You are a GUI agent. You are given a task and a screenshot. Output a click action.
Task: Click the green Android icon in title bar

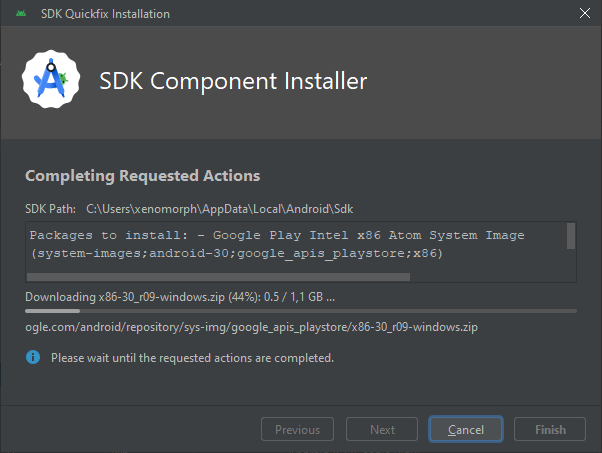pyautogui.click(x=21, y=14)
